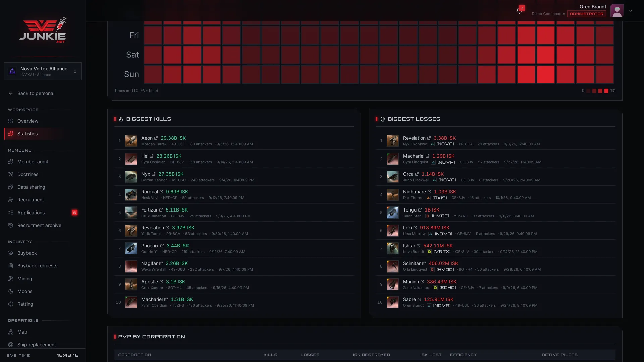This screenshot has width=644, height=362.
Task: Click the ISK Destroyed column header
Action: pyautogui.click(x=371, y=355)
